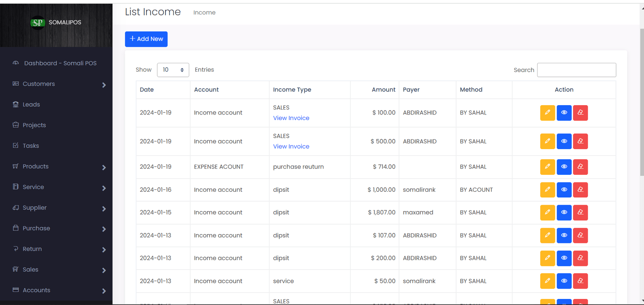Click the Customers sidebar icon

coord(16,84)
